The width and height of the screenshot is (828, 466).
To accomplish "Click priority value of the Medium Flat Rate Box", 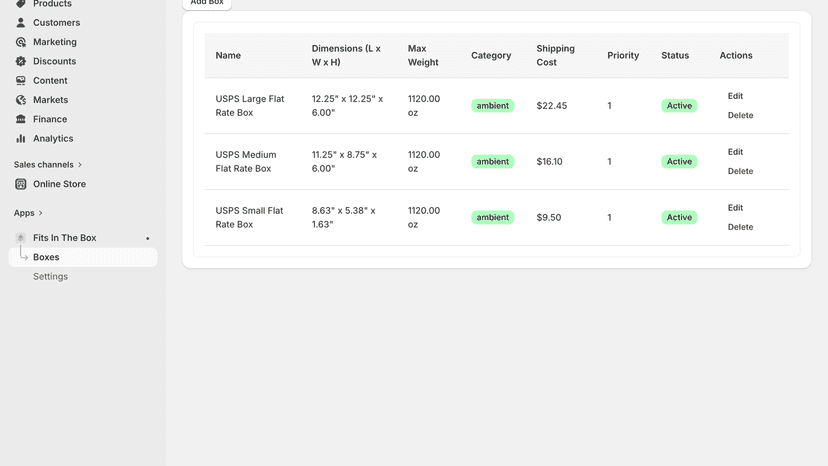I will pyautogui.click(x=609, y=162).
